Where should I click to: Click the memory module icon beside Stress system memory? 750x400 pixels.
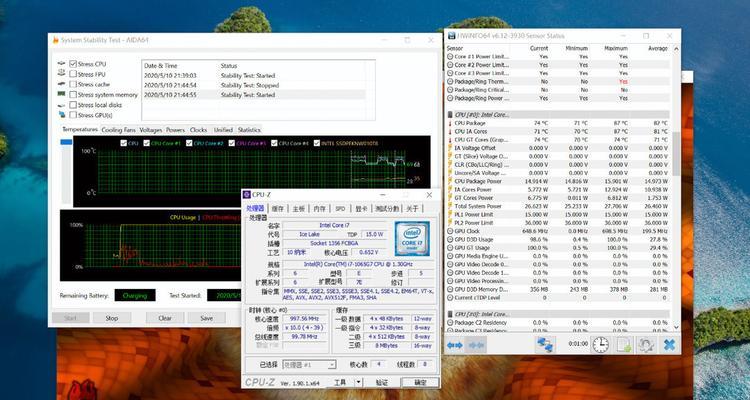click(x=61, y=94)
